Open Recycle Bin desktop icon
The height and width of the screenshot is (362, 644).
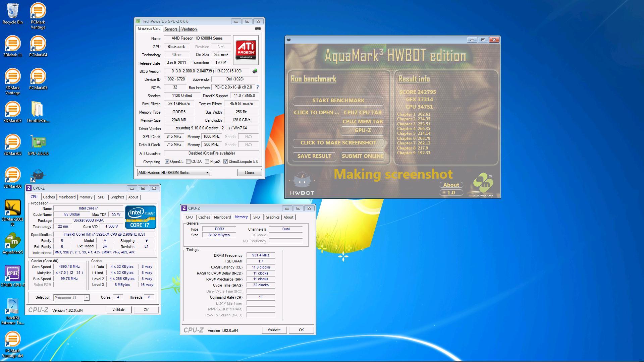(13, 14)
